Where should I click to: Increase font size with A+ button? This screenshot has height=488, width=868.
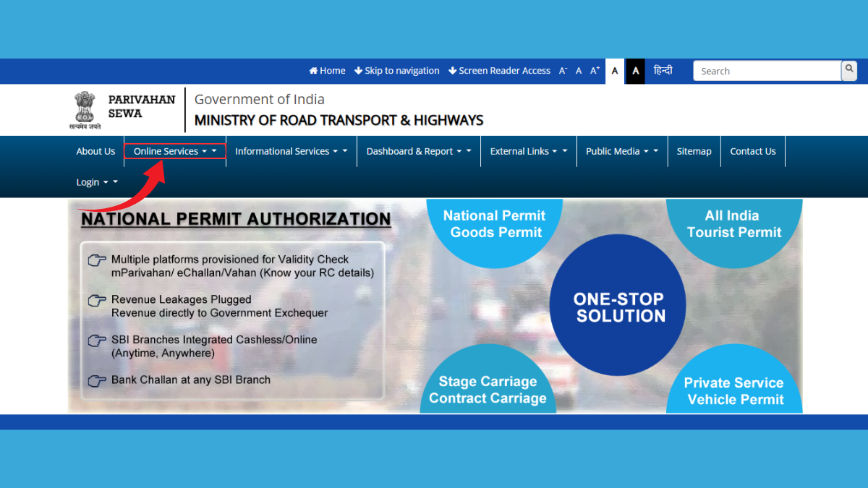595,71
